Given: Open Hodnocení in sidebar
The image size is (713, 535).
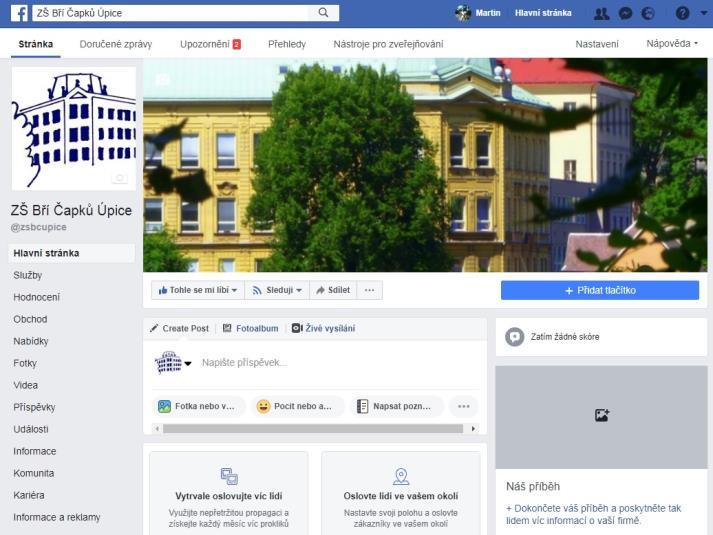Looking at the screenshot, I should (x=36, y=297).
